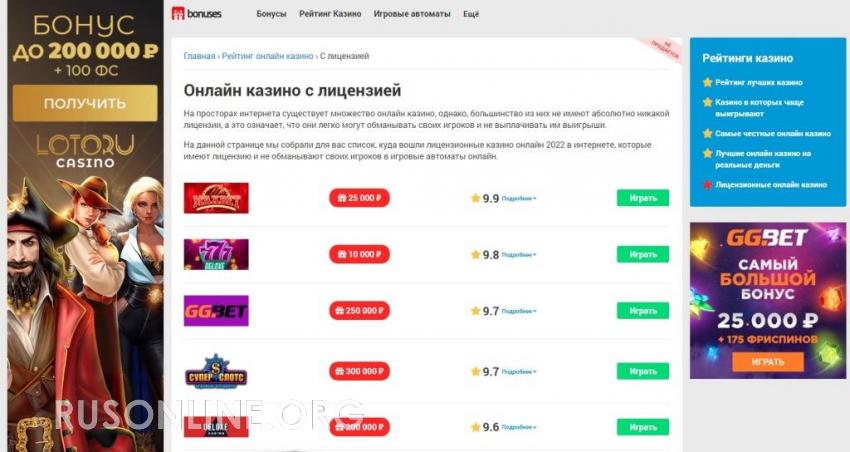Click the red star next to Лицензионные онлайн казино
The width and height of the screenshot is (850, 452).
(x=707, y=184)
